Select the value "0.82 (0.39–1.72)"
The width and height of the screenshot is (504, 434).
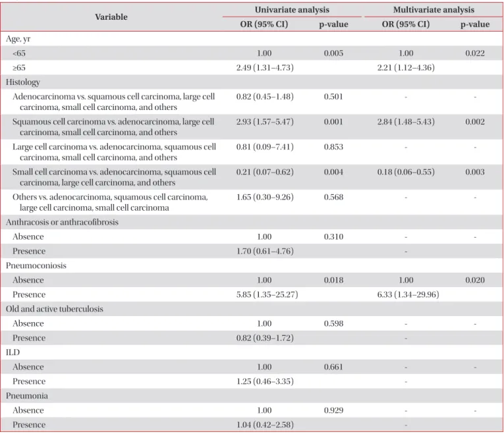265,338
